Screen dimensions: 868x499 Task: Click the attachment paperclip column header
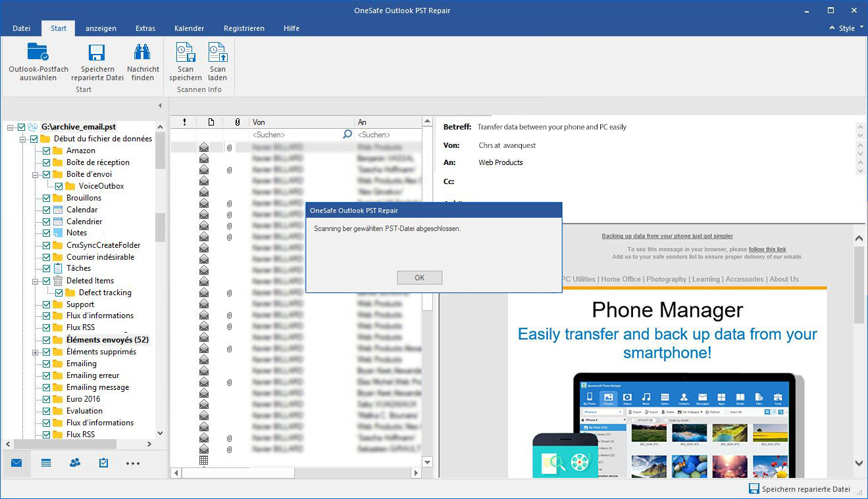(x=237, y=122)
